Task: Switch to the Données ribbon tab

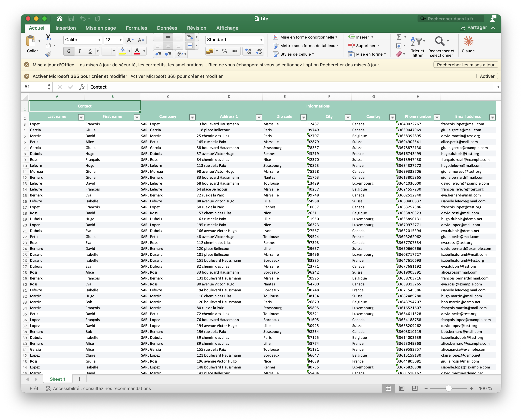Action: pyautogui.click(x=167, y=28)
